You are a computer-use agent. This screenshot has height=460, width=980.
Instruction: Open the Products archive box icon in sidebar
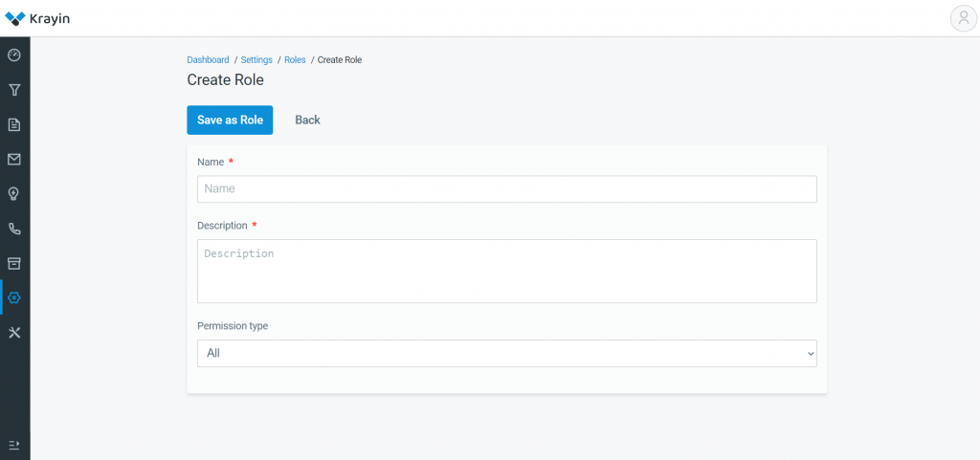14,263
